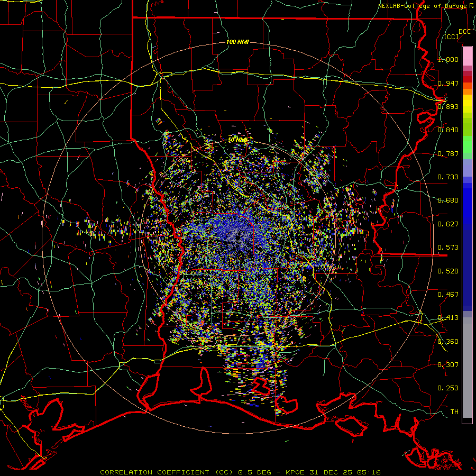Select the 0.893 scale value
476x476 pixels.
click(x=448, y=106)
